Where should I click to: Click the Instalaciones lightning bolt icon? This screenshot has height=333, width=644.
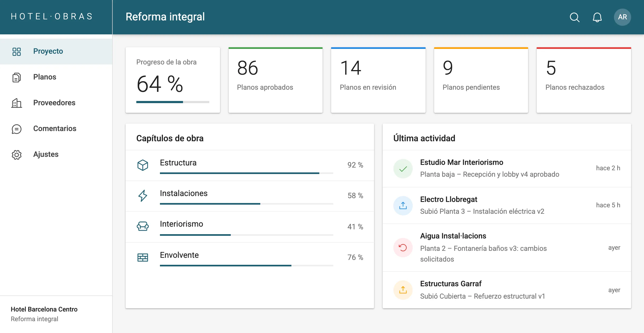point(143,196)
